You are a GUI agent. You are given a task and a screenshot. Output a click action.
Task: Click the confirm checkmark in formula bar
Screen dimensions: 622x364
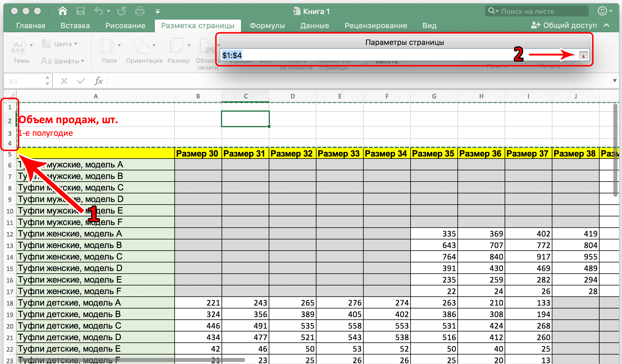pyautogui.click(x=81, y=81)
